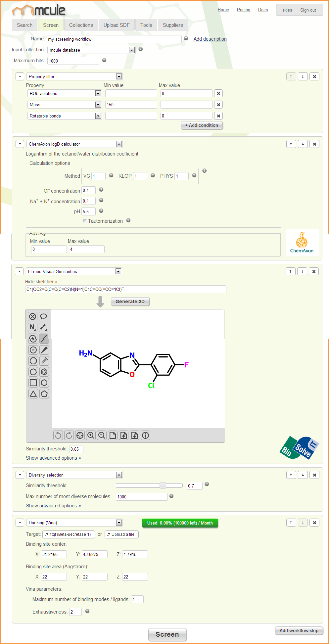Move ChemAxon logD step down
Screen dimensions: 329x644
coord(303,144)
